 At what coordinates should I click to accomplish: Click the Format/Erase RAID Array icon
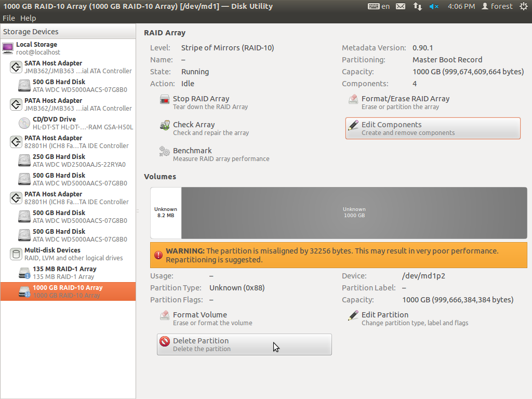353,99
